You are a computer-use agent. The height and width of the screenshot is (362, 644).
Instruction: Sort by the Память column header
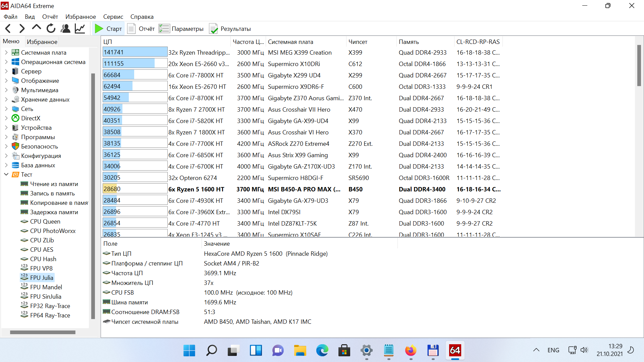(409, 42)
